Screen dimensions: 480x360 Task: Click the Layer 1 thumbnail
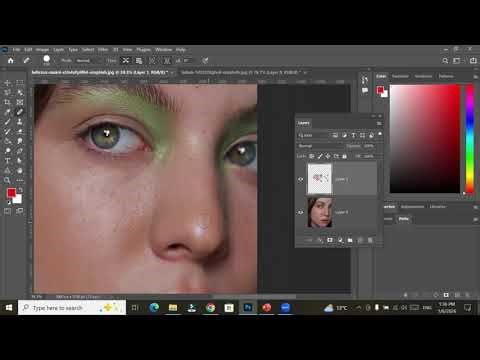click(320, 179)
